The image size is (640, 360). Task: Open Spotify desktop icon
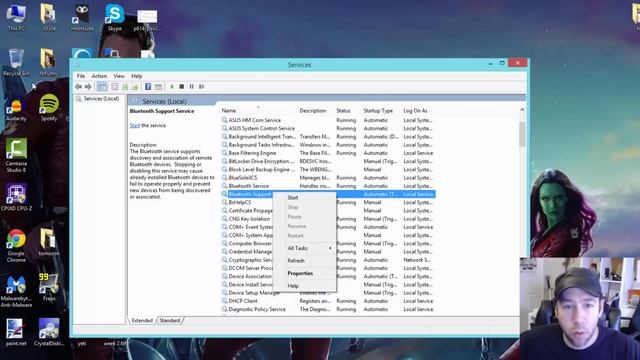[x=49, y=108]
